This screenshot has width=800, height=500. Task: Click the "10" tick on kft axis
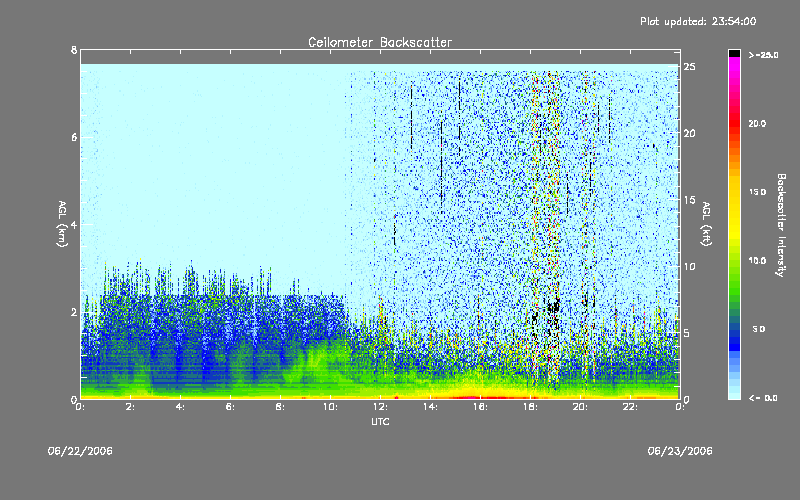(689, 266)
